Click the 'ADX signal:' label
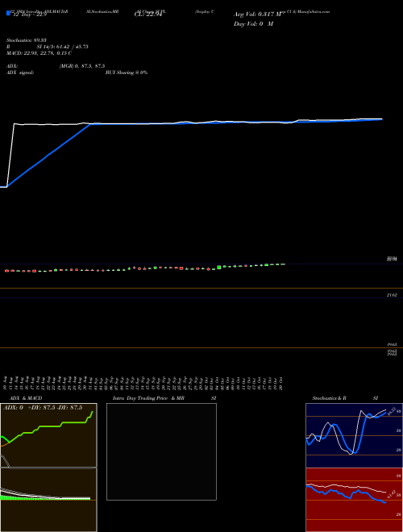This screenshot has height=532, width=403. (20, 73)
